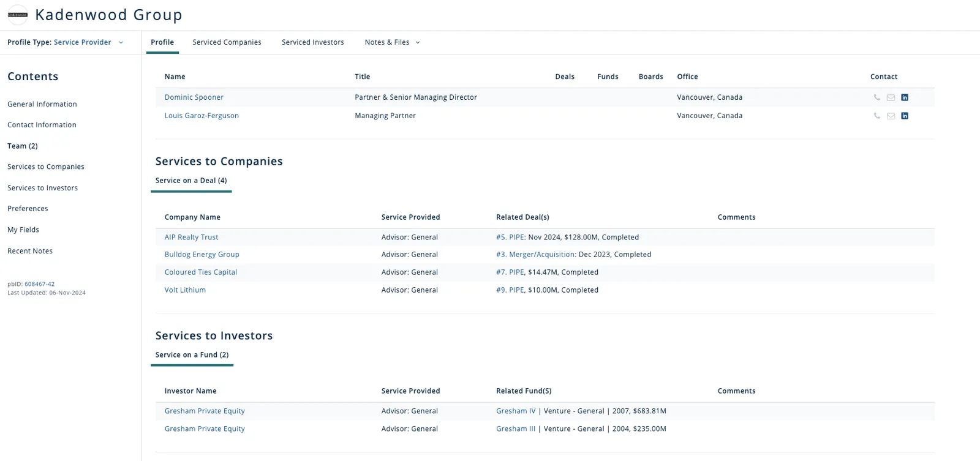
Task: Click the Name column header in the team table
Action: coord(175,77)
